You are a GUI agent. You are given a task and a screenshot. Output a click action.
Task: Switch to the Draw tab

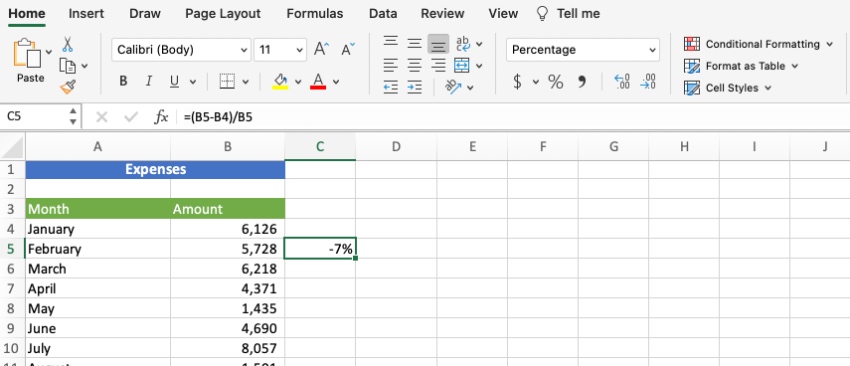click(x=144, y=14)
